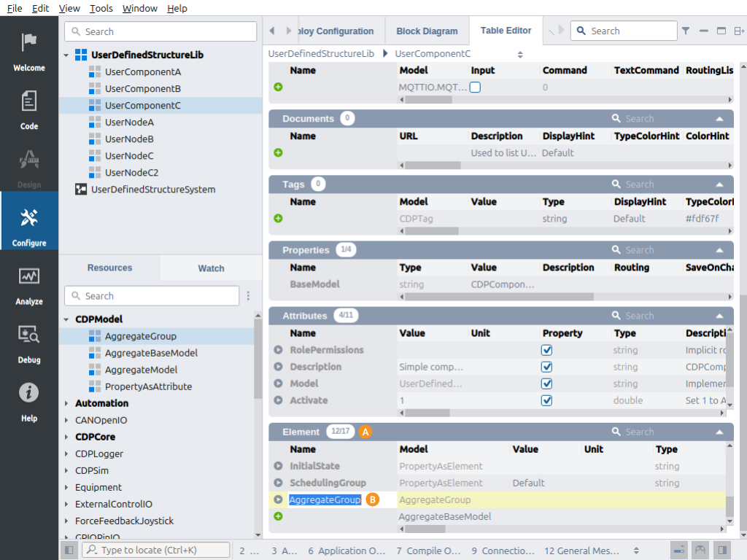Image resolution: width=747 pixels, height=560 pixels.
Task: Toggle Property checkbox for Activate attribute
Action: [547, 400]
